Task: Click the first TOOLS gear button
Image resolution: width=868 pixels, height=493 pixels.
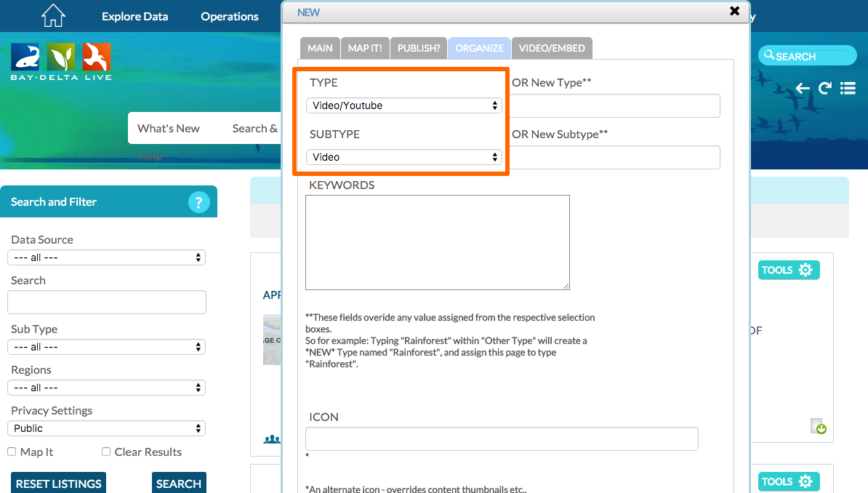Action: click(788, 270)
